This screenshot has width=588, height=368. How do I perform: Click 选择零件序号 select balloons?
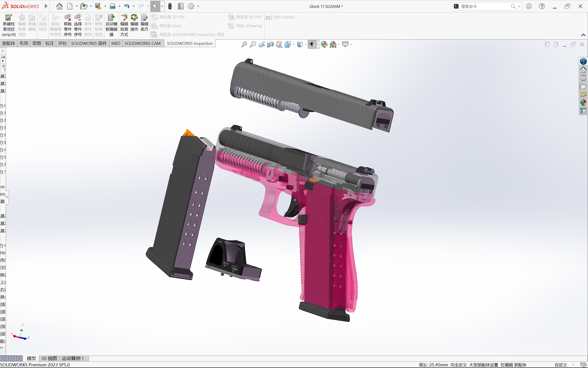pos(78,25)
